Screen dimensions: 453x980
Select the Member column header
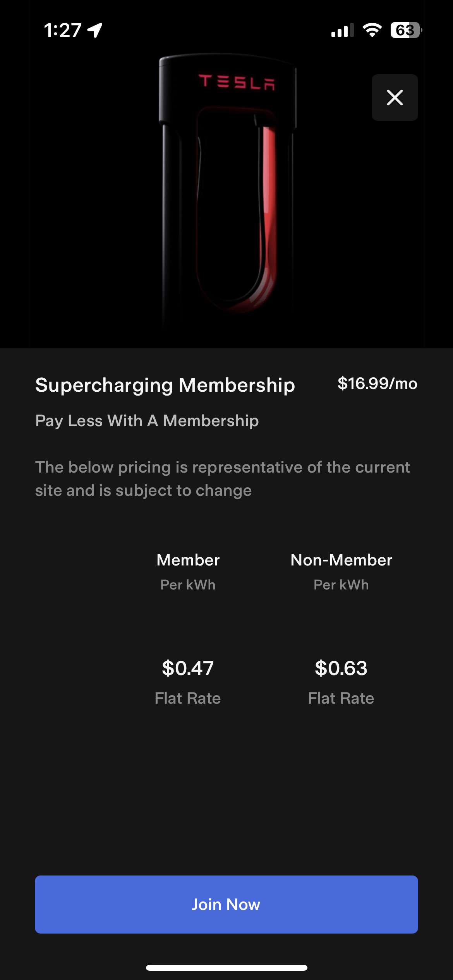(x=188, y=560)
